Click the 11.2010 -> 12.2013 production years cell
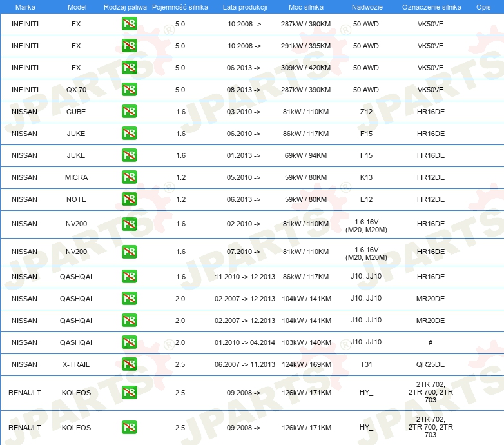 coord(245,277)
